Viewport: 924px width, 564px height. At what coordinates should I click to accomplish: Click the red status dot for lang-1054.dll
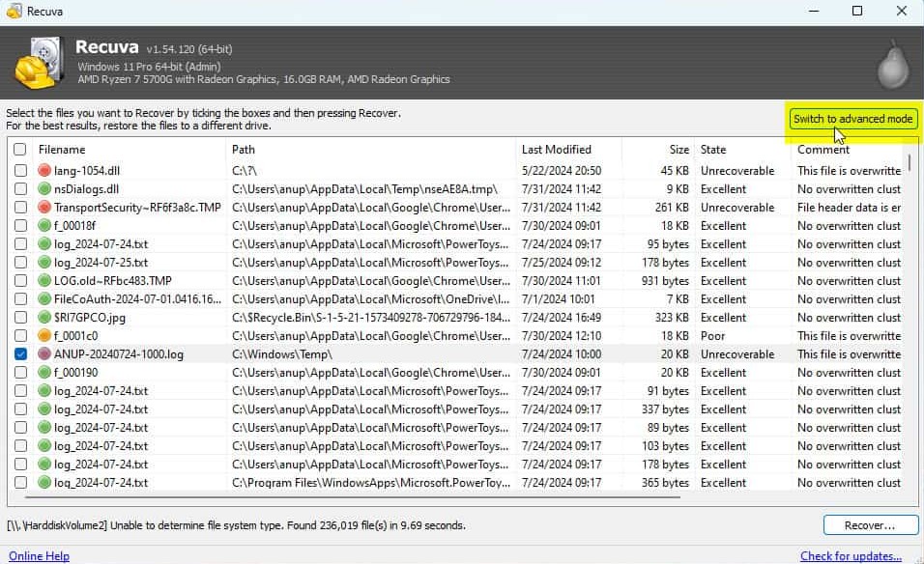44,171
